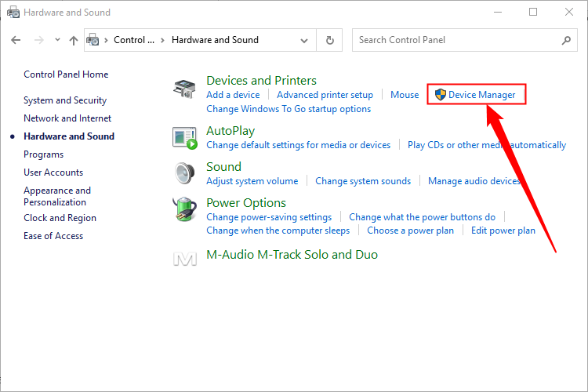The height and width of the screenshot is (392, 588).
Task: Click the AutoPlay category icon
Action: [184, 138]
